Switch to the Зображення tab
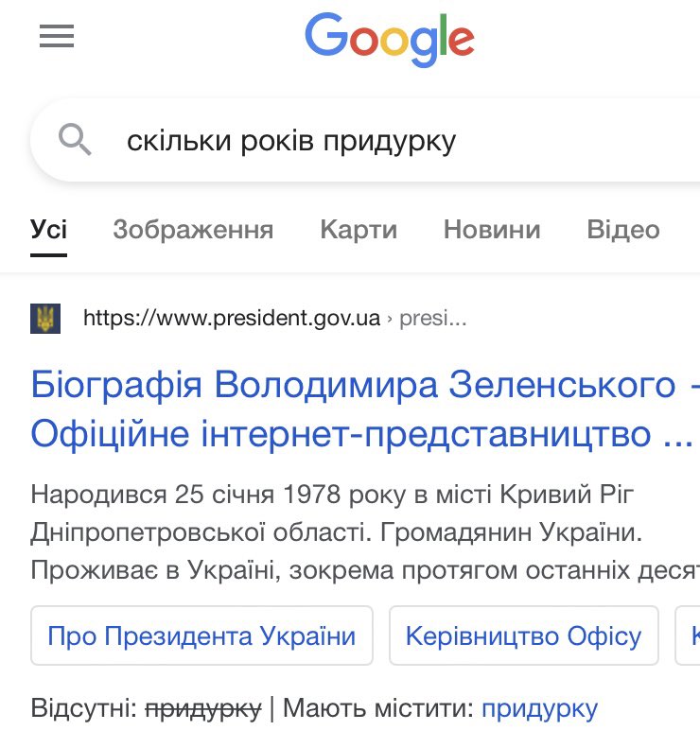The image size is (700, 748). point(193,229)
